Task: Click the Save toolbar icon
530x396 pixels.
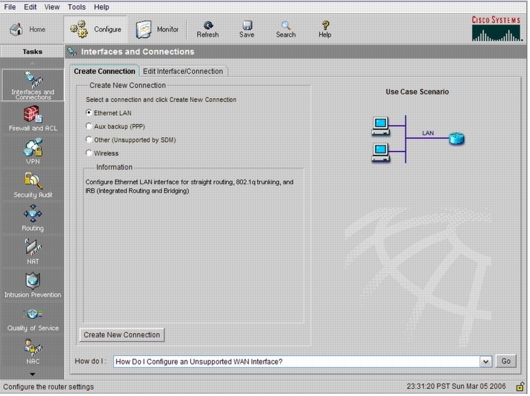Action: pos(247,29)
